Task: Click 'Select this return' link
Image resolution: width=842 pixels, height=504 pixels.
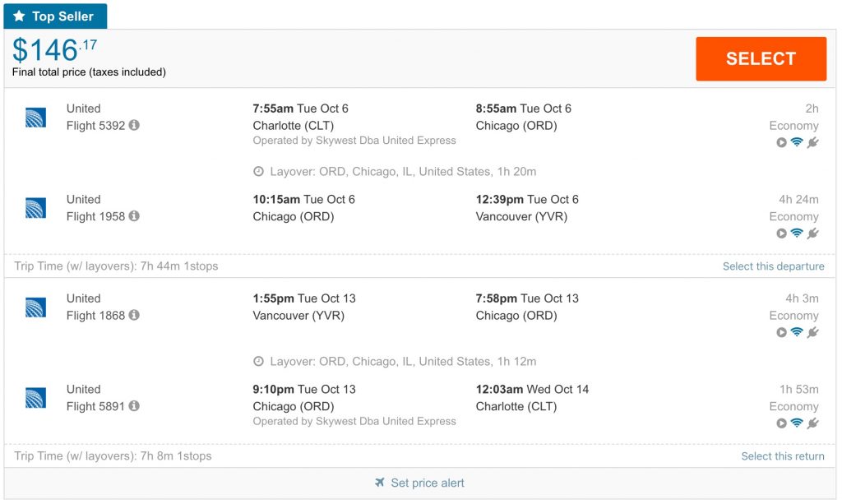Action: pos(782,456)
